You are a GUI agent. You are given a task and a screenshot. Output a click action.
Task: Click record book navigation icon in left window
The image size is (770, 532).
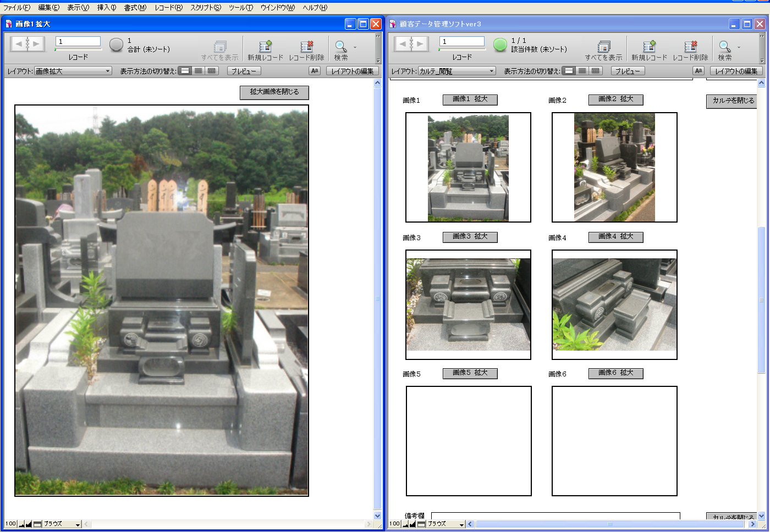click(28, 43)
